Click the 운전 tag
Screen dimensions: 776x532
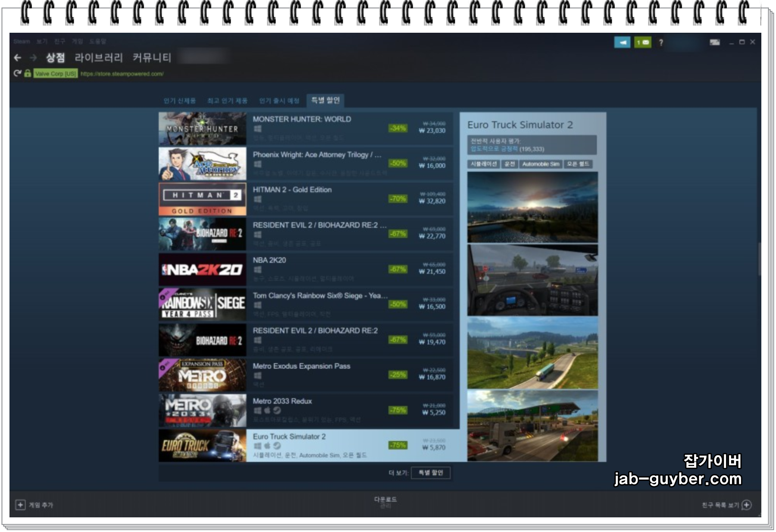(510, 164)
